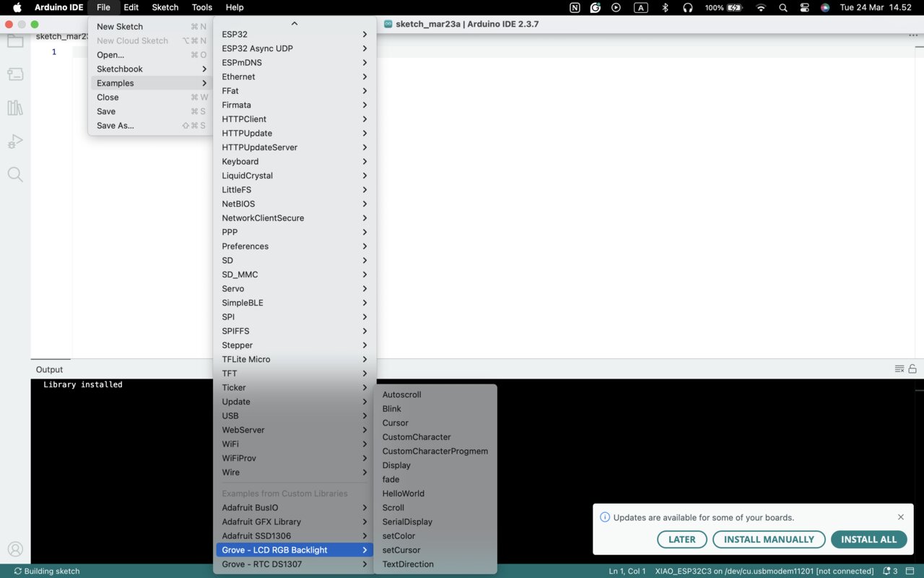The height and width of the screenshot is (578, 924).
Task: Open the CustomCharacterProgmem example
Action: coord(435,452)
